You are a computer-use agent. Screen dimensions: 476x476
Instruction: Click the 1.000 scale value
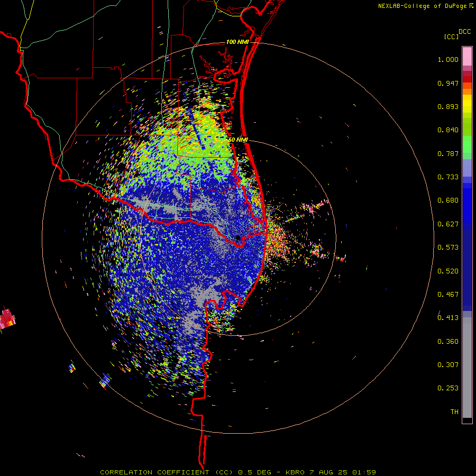(x=448, y=59)
